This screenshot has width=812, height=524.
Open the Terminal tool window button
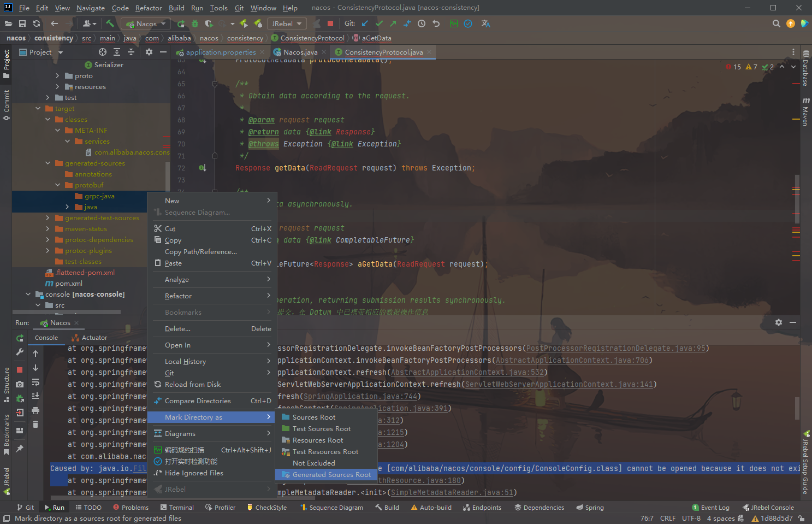(x=177, y=507)
